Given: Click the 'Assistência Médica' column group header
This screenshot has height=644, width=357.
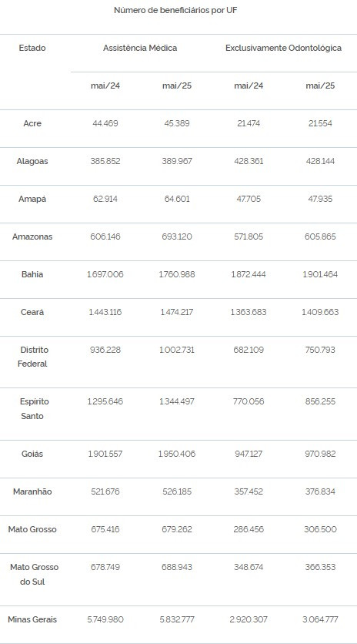Looking at the screenshot, I should pyautogui.click(x=140, y=48).
